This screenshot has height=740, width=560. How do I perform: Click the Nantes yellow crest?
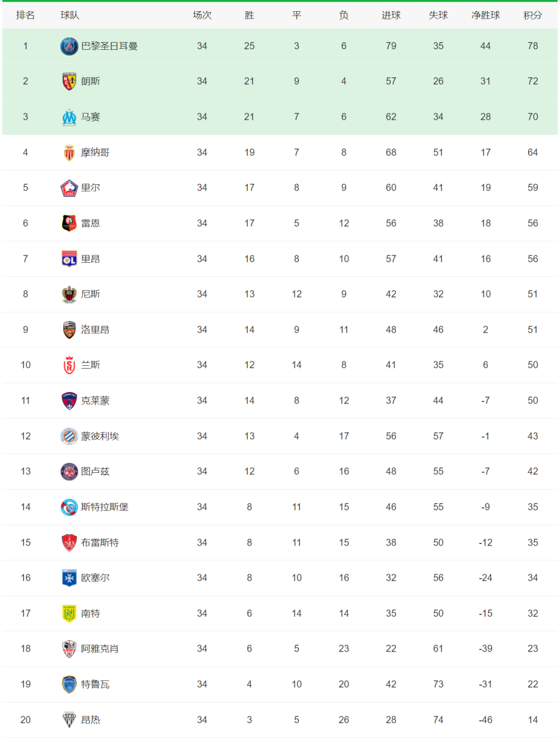click(69, 613)
